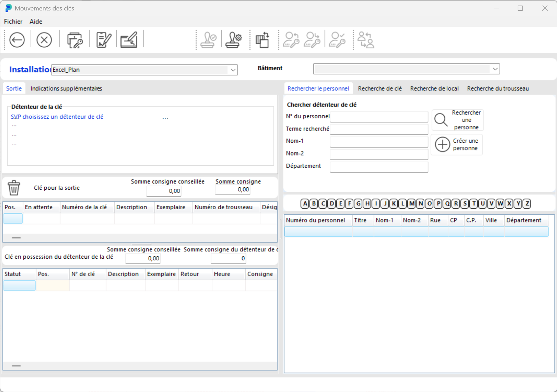Click the signature pad icon
The height and width of the screenshot is (392, 557).
(129, 40)
